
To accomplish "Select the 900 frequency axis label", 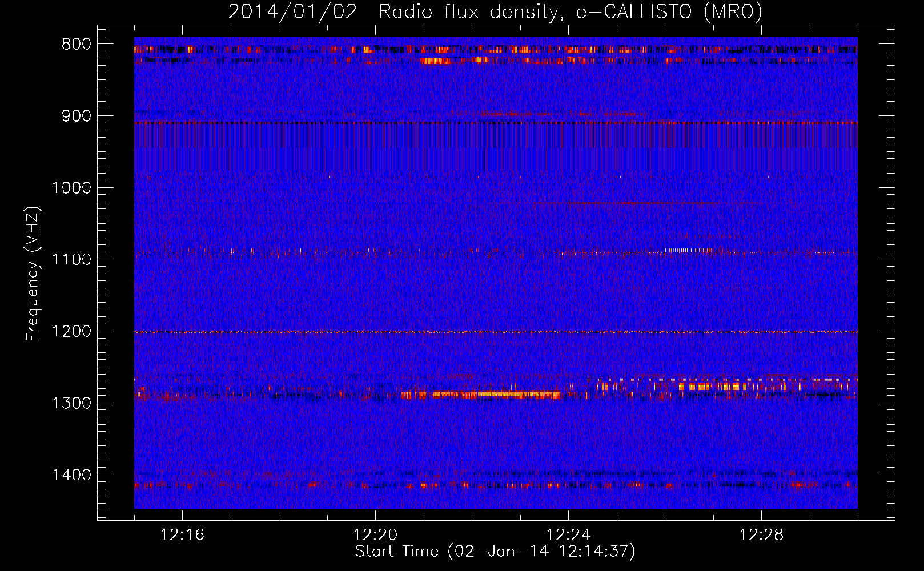I will point(77,116).
